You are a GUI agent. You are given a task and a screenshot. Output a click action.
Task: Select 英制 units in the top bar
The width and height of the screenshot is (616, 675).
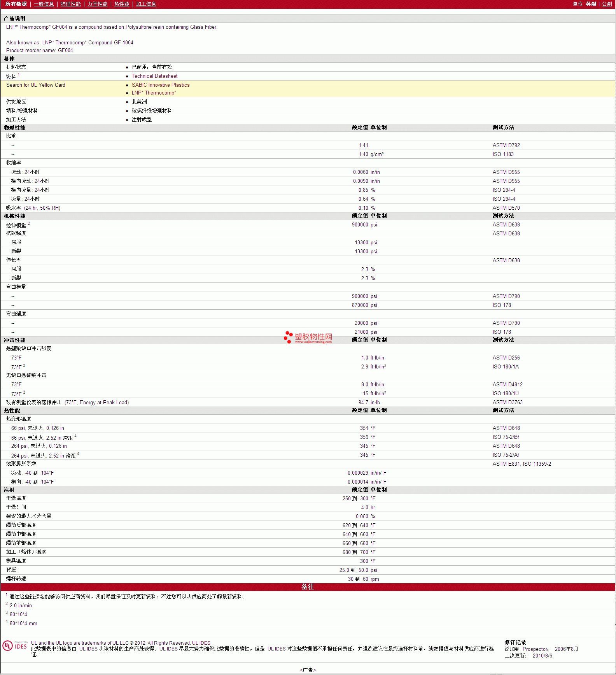(591, 4)
